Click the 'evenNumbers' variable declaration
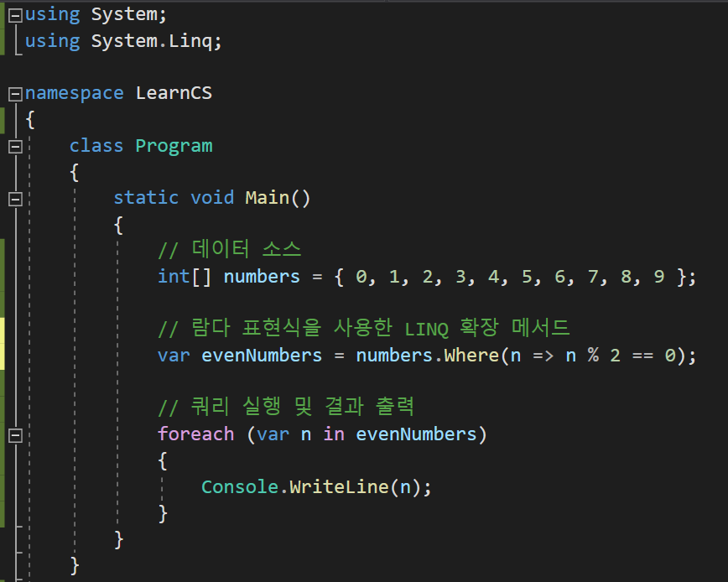The width and height of the screenshot is (728, 582). [262, 356]
